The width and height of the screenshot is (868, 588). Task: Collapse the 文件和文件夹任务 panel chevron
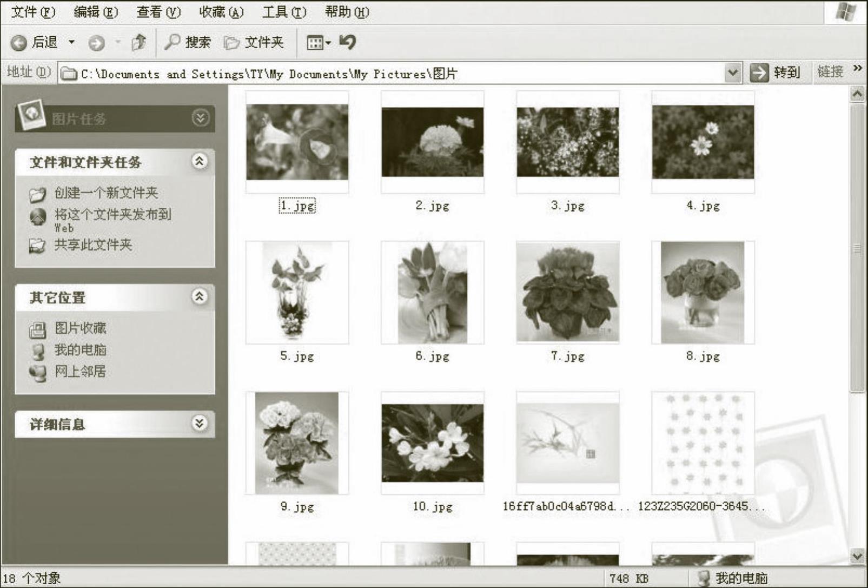tap(200, 161)
